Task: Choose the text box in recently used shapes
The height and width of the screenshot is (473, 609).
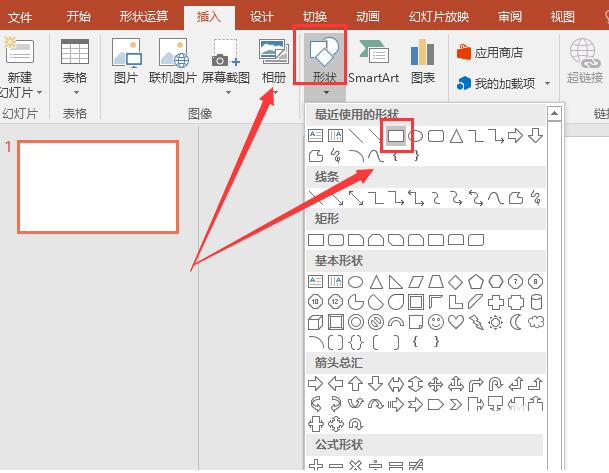Action: tap(315, 136)
